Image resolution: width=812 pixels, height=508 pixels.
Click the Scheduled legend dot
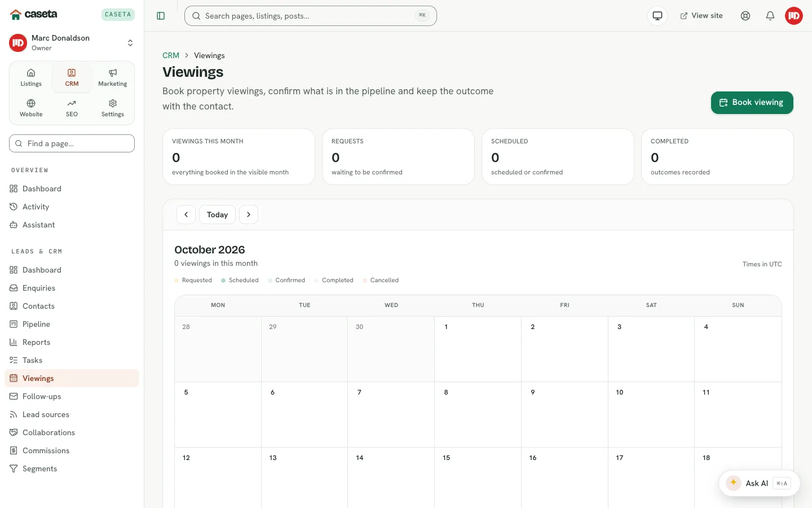click(x=223, y=281)
